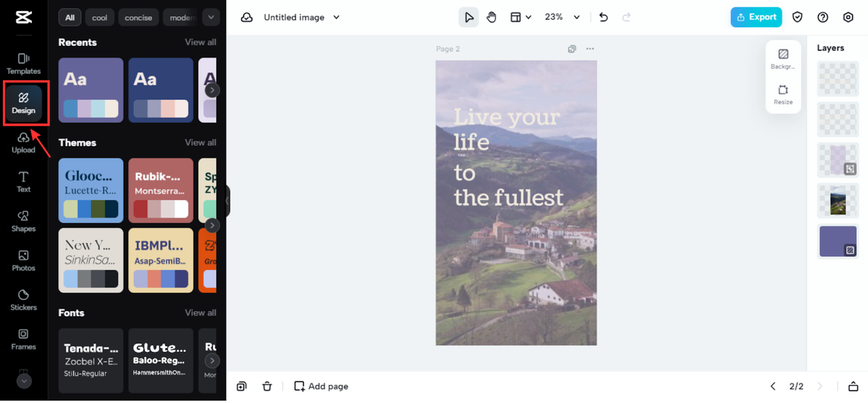Open the Stickers panel
This screenshot has height=403, width=868.
tap(24, 300)
